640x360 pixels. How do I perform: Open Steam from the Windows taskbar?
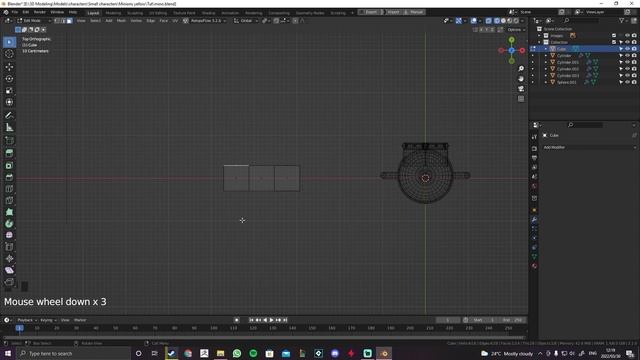point(171,353)
